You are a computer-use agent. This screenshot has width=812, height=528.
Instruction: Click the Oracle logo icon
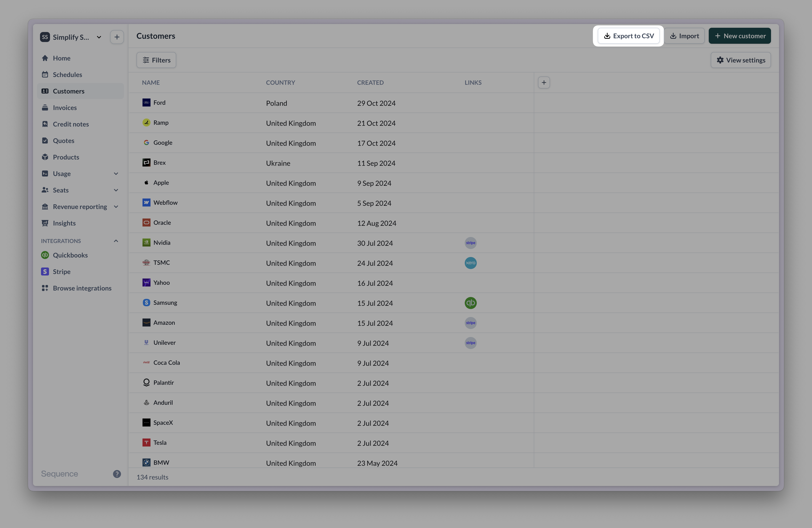(146, 223)
